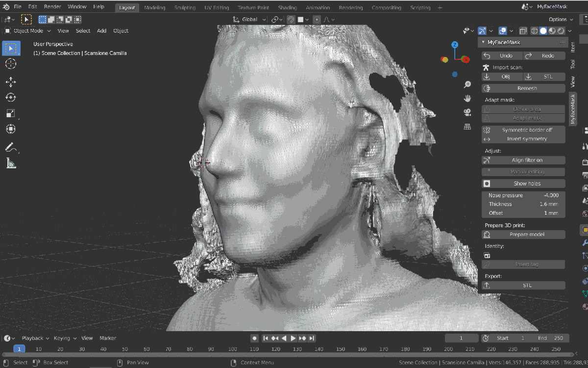Toggle the camera view icon
Viewport: 588px width, 368px height.
point(467,112)
